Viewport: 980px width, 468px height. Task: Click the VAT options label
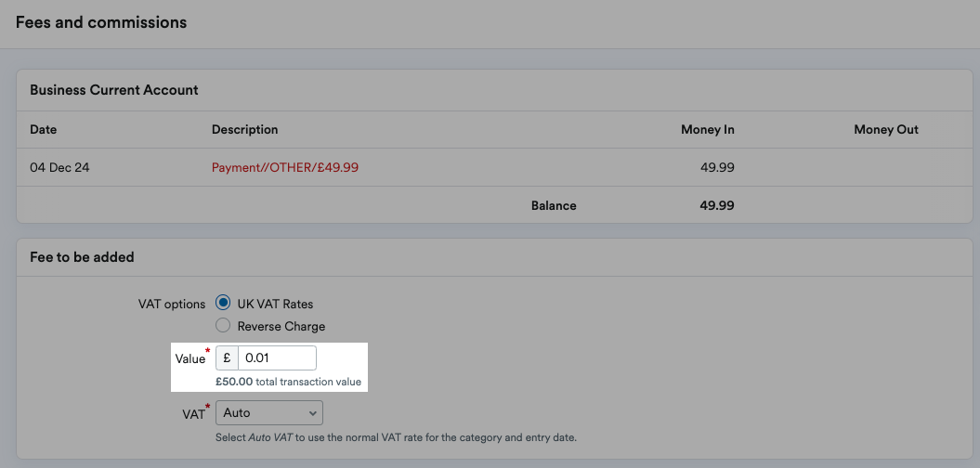(x=171, y=305)
